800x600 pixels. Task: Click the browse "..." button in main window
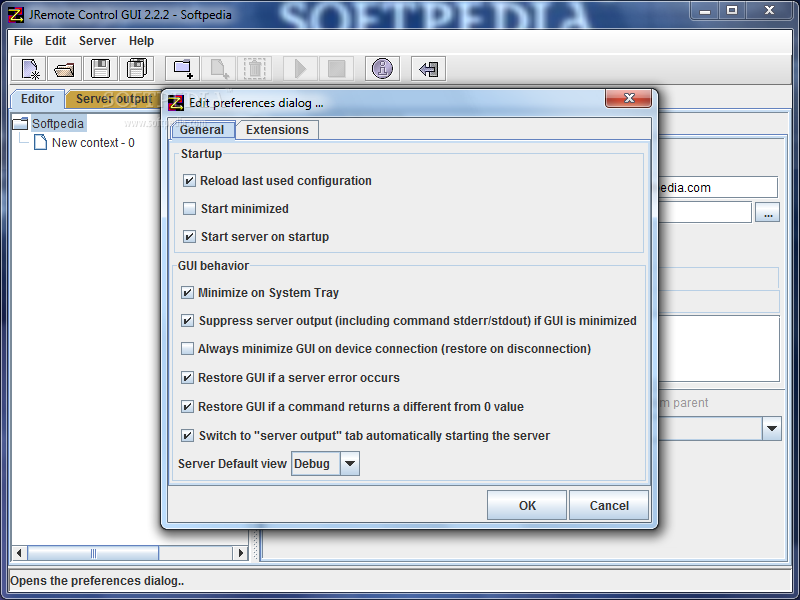tap(768, 212)
